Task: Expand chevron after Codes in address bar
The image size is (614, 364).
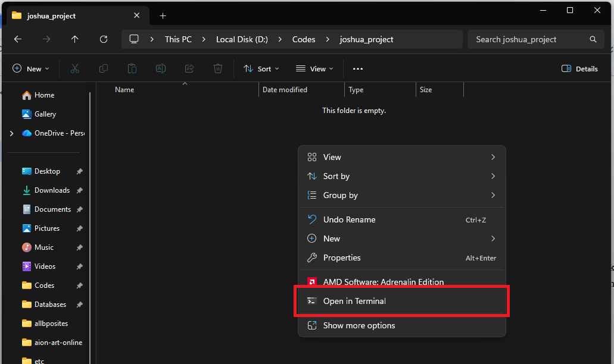Action: pos(328,39)
